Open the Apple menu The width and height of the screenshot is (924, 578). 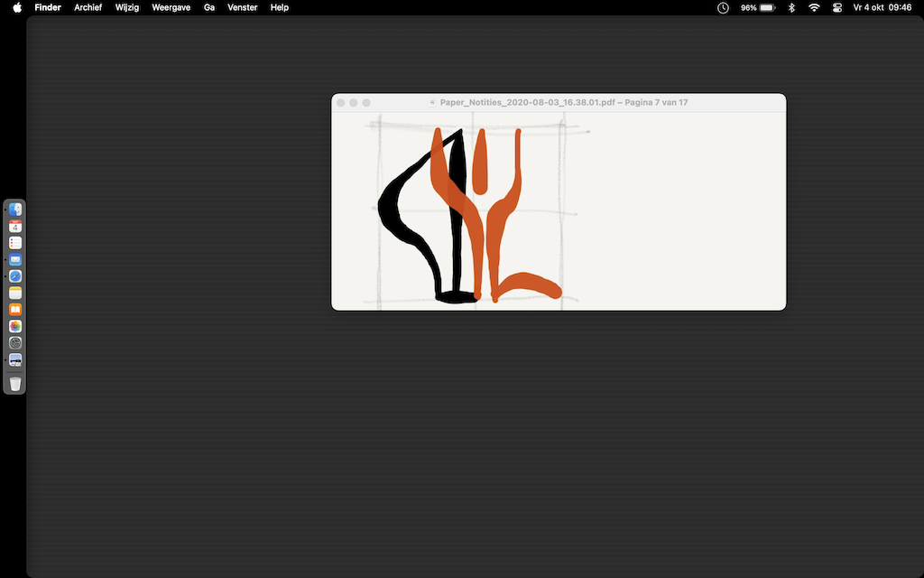coord(17,7)
